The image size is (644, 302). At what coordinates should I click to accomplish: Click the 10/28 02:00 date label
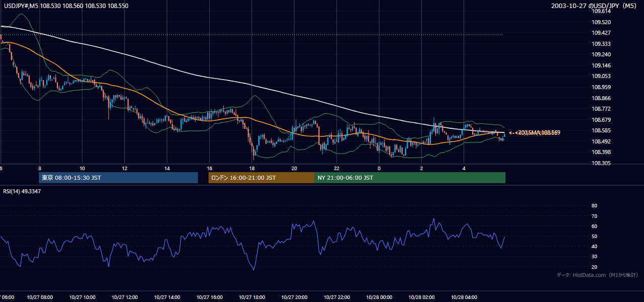[x=421, y=297]
